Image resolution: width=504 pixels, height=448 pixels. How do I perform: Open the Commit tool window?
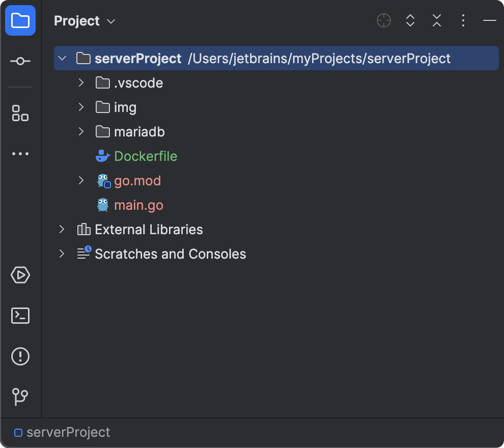pos(20,60)
